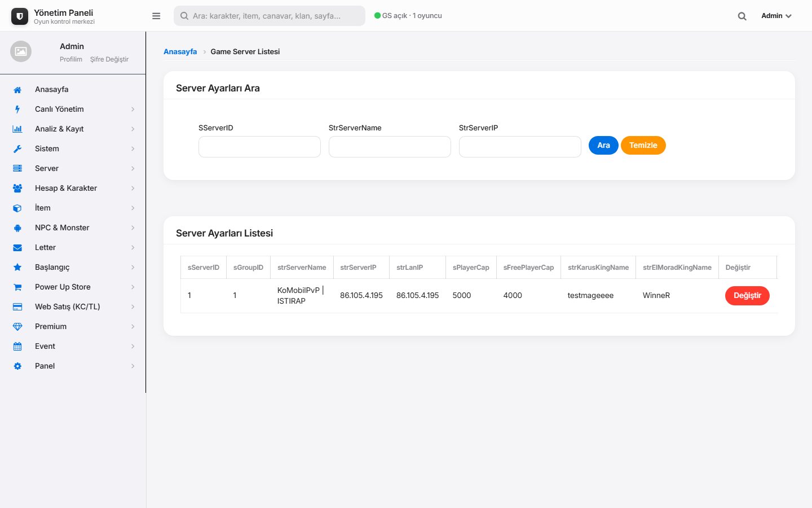Click the orange Temizle button
The height and width of the screenshot is (508, 812).
pyautogui.click(x=643, y=146)
